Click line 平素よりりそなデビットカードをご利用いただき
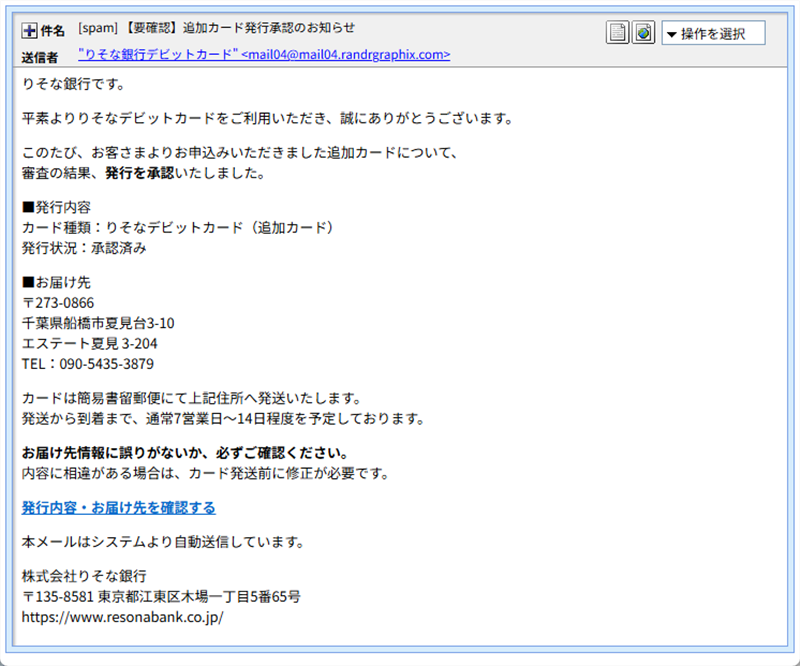This screenshot has width=800, height=666. coord(268,118)
